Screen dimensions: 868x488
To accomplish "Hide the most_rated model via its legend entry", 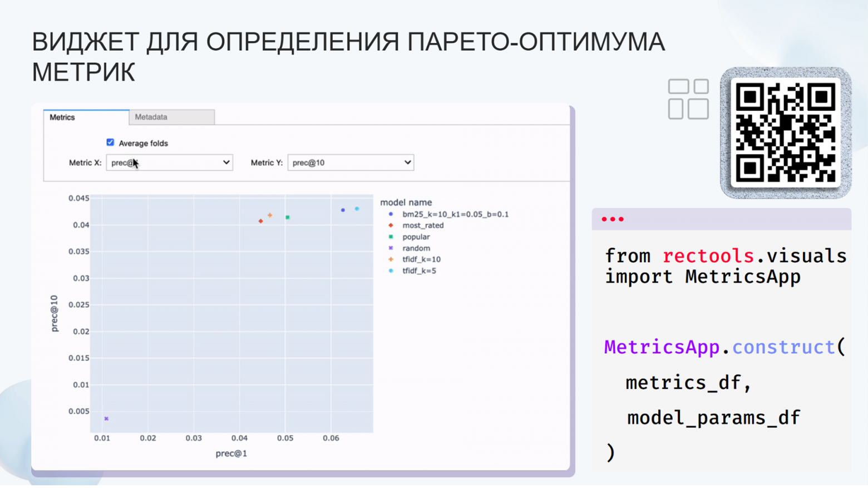I will coord(423,225).
